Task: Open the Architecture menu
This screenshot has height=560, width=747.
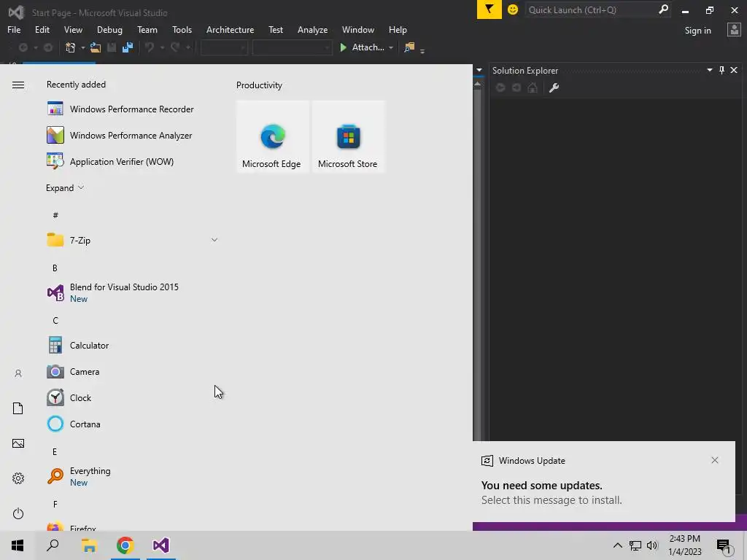Action: pyautogui.click(x=230, y=29)
